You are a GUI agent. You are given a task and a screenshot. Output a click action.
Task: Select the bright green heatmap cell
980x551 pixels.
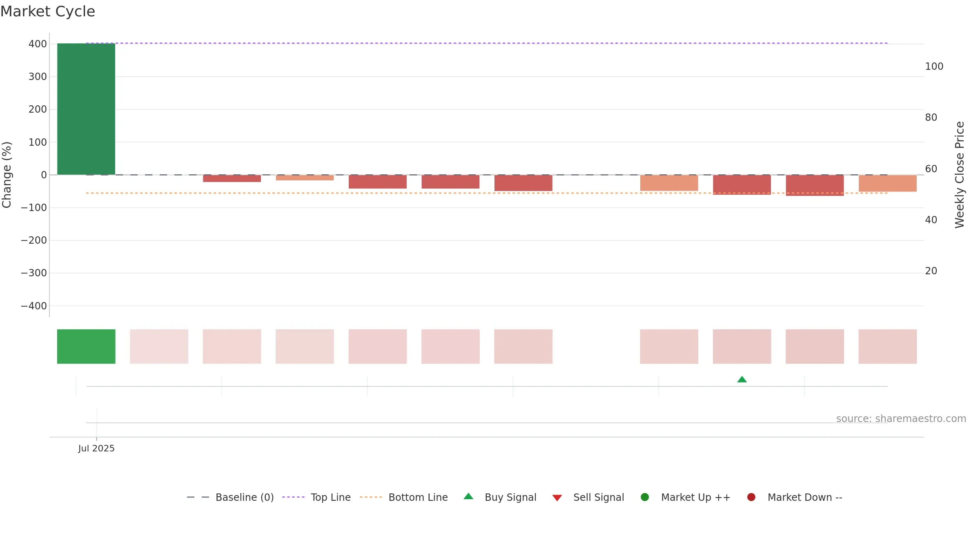[86, 347]
